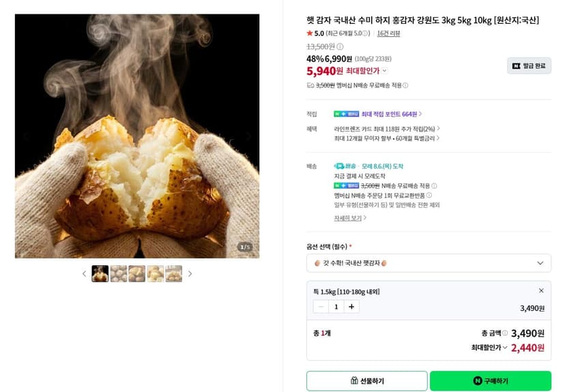Image resolution: width=565 pixels, height=392 pixels.
Task: Decrease the quantity with the minus button
Action: [x=321, y=307]
